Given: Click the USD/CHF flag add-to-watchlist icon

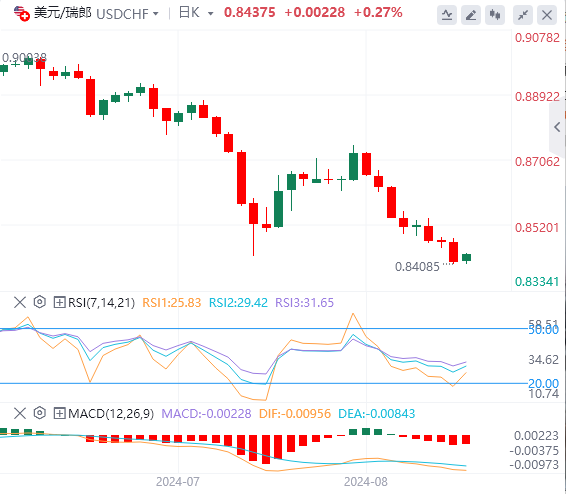Looking at the screenshot, I should [22, 14].
